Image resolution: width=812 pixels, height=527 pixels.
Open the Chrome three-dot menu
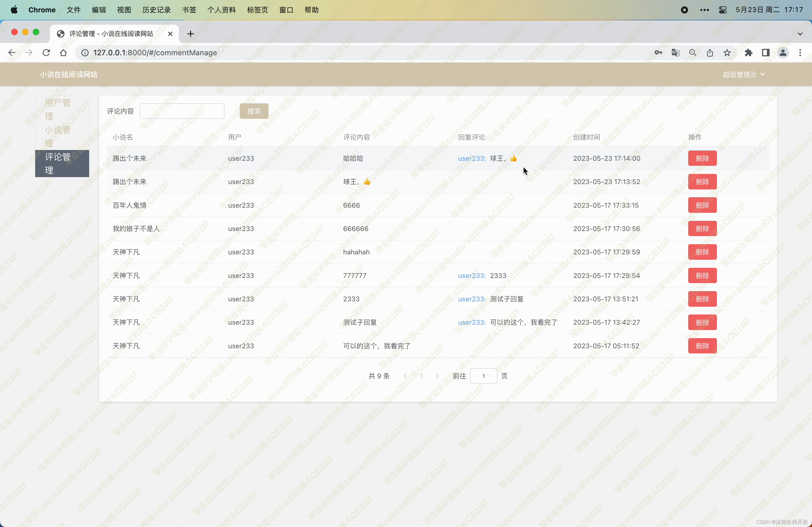(x=800, y=53)
